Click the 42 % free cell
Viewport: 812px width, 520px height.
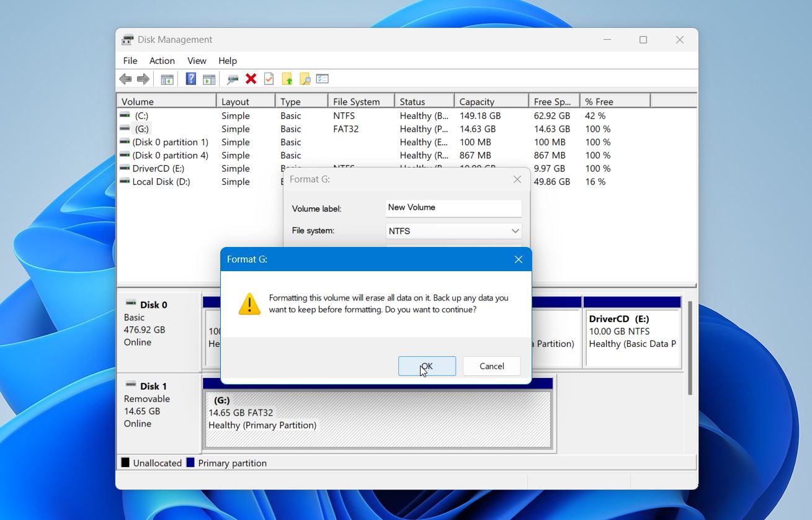coord(595,115)
